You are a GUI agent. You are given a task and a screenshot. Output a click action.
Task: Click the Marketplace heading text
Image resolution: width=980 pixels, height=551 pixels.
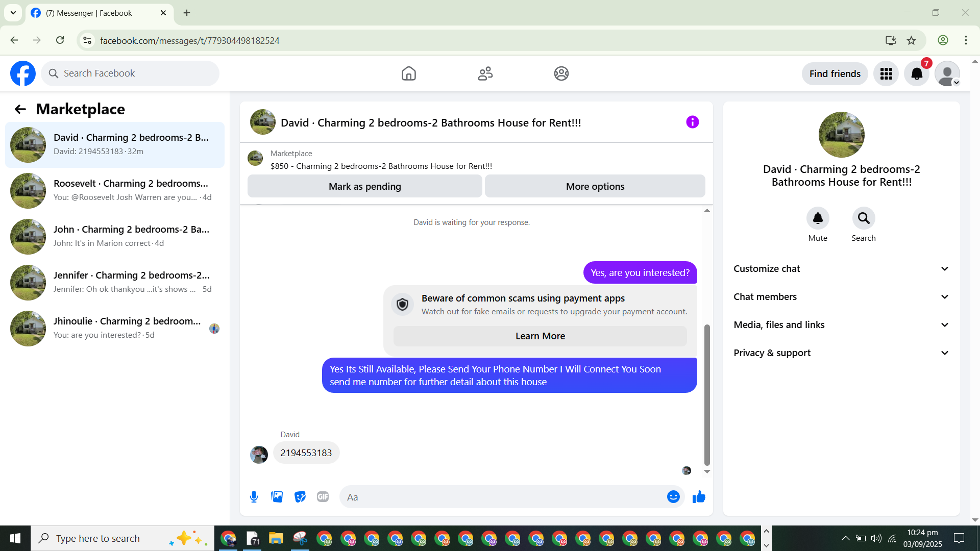81,109
